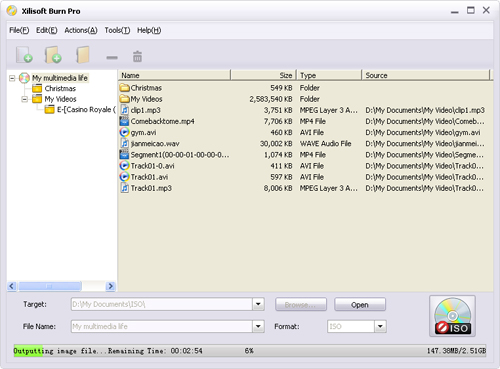Click the video icon of Segment1 file
This screenshot has height=369, width=500.
click(124, 155)
